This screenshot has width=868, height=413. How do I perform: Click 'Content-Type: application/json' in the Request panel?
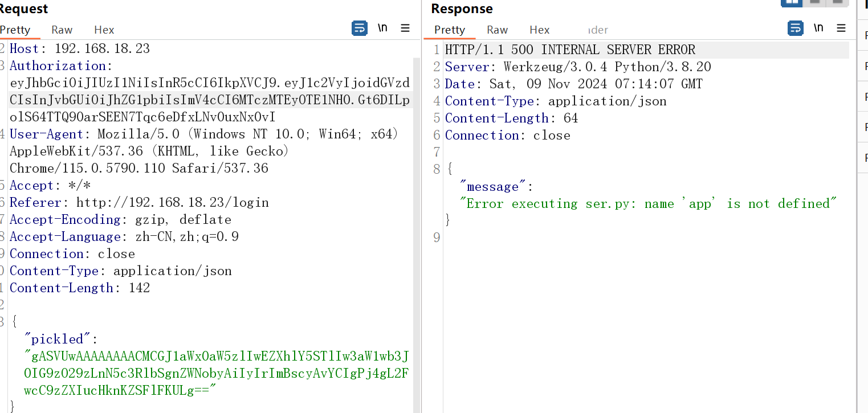pos(121,271)
